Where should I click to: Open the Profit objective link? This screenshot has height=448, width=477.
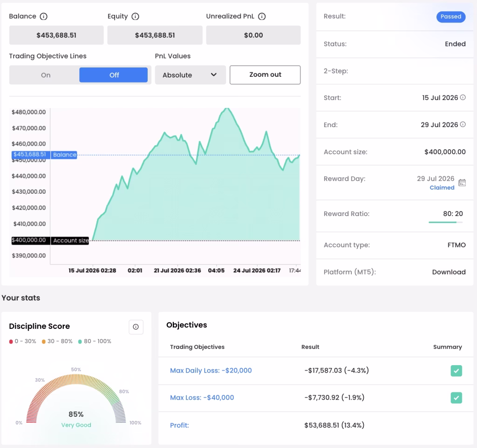click(179, 425)
